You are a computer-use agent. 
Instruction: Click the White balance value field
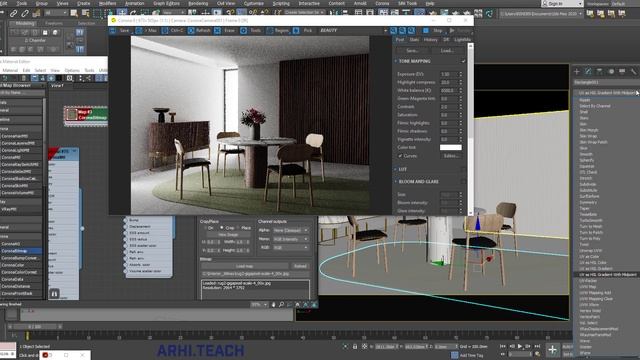449,91
